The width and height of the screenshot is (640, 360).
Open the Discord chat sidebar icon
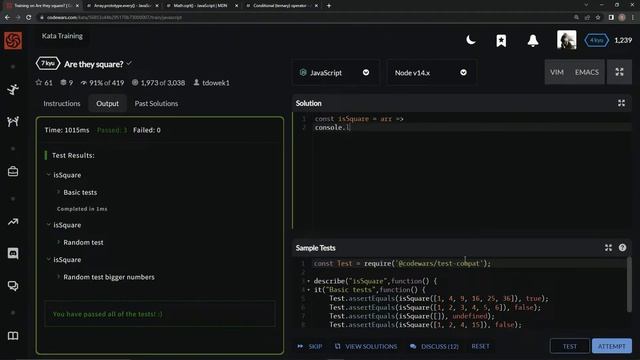[13, 253]
